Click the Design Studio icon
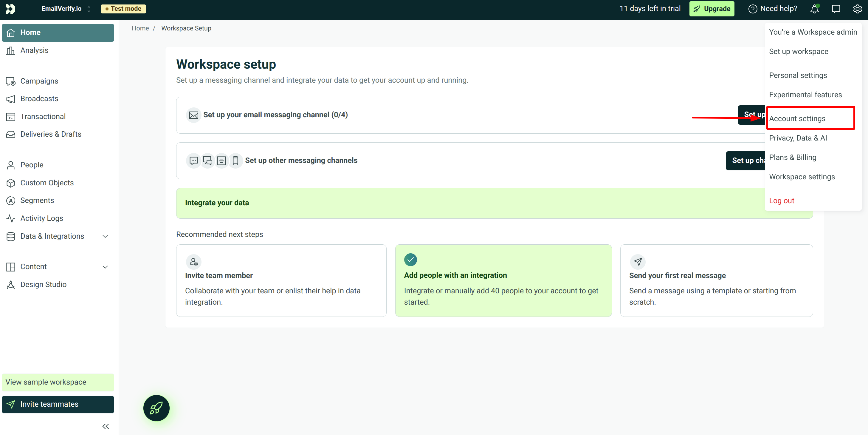Screen dimensions: 868x435 [11, 285]
